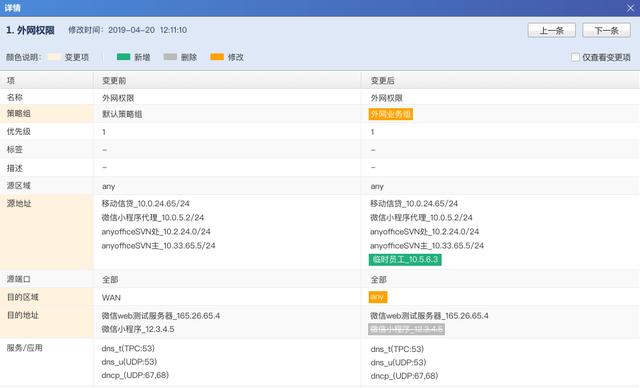Image resolution: width=640 pixels, height=388 pixels.
Task: Click 移动信贷_10.0.24.65/24 in 变更前 column
Action: click(146, 203)
